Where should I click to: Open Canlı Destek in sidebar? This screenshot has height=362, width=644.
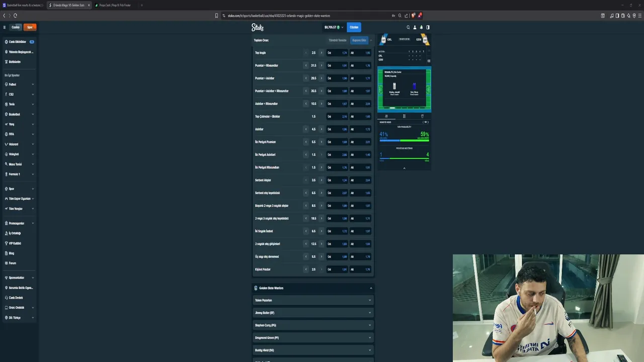[x=19, y=298]
